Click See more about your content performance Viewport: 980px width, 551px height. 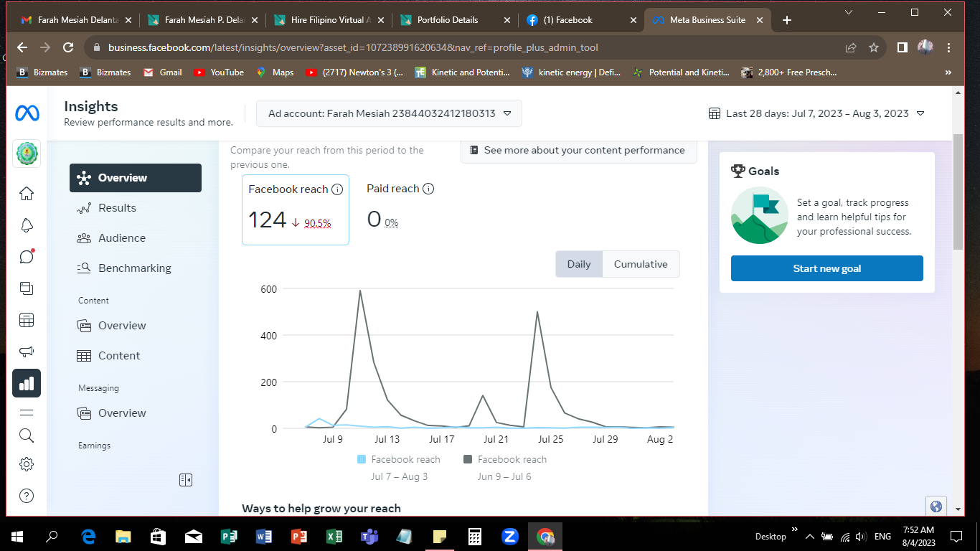pyautogui.click(x=578, y=151)
